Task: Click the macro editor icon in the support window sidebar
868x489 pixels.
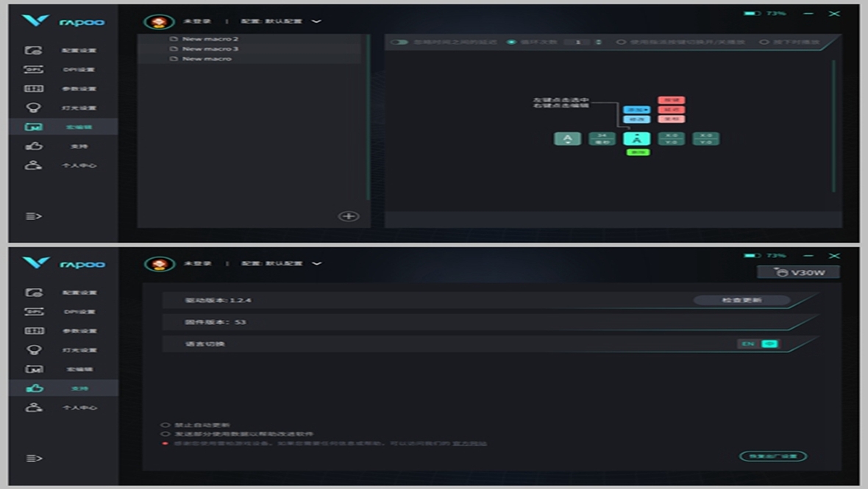Action: click(x=34, y=369)
